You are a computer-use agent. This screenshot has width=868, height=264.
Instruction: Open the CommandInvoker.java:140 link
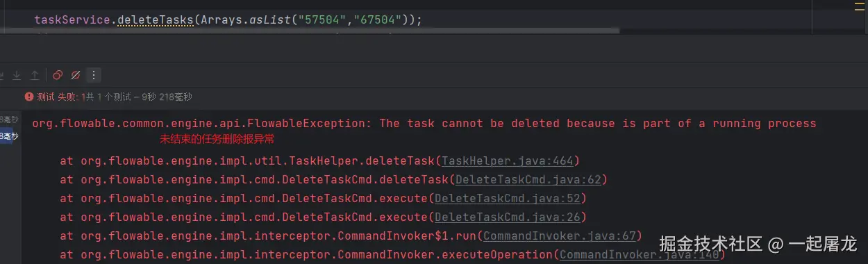pyautogui.click(x=639, y=255)
